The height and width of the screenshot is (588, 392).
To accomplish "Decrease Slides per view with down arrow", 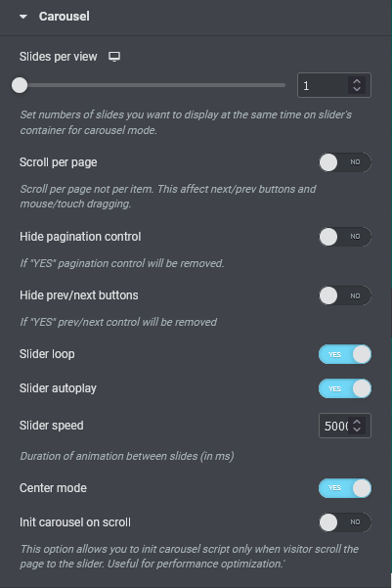I will (x=357, y=89).
